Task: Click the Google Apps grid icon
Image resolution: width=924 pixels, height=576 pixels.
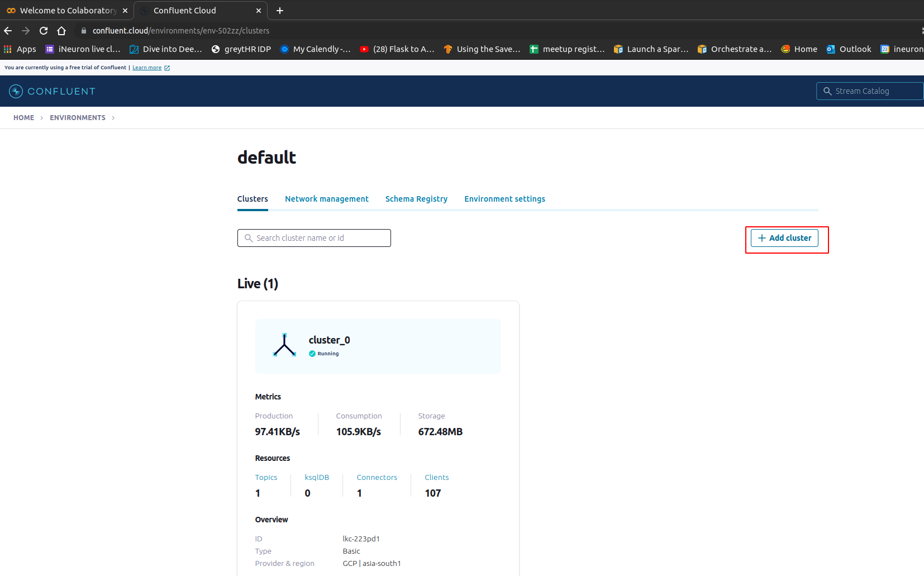Action: coord(7,49)
